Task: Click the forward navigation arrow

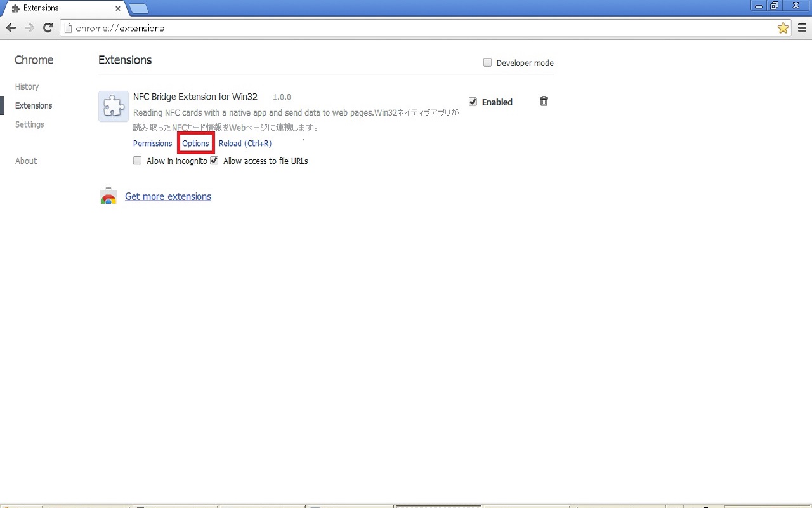Action: [29, 28]
